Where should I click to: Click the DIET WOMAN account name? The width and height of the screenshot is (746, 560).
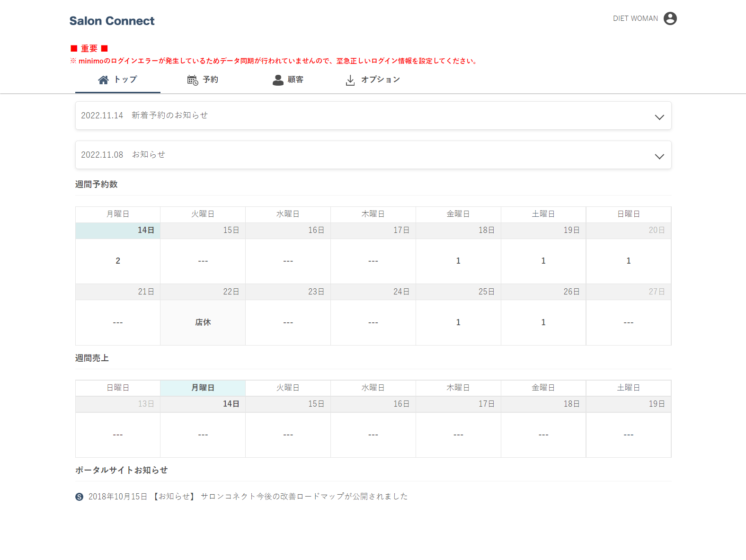635,18
